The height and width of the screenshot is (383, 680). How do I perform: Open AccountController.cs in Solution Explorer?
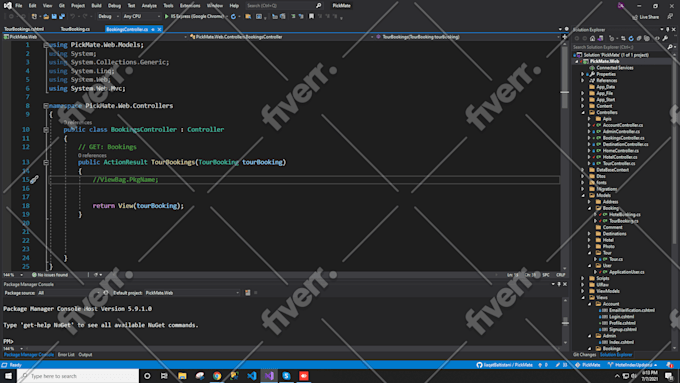[623, 125]
